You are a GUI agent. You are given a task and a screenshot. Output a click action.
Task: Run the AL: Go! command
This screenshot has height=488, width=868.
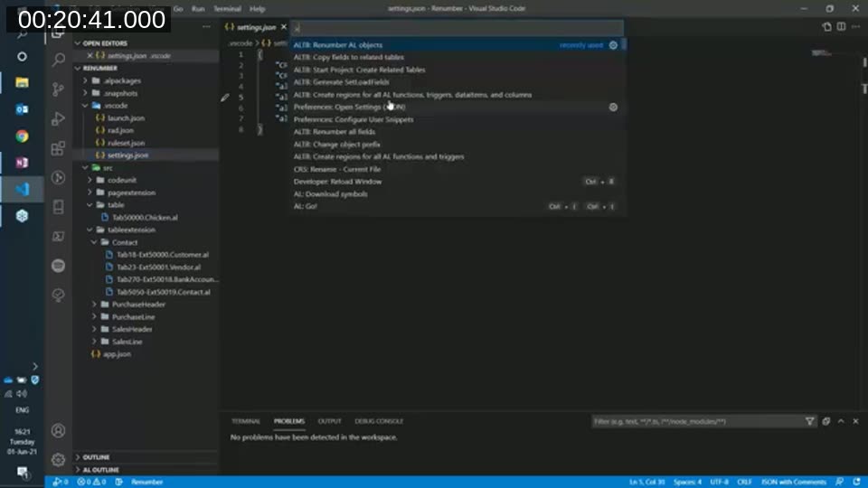coord(455,206)
